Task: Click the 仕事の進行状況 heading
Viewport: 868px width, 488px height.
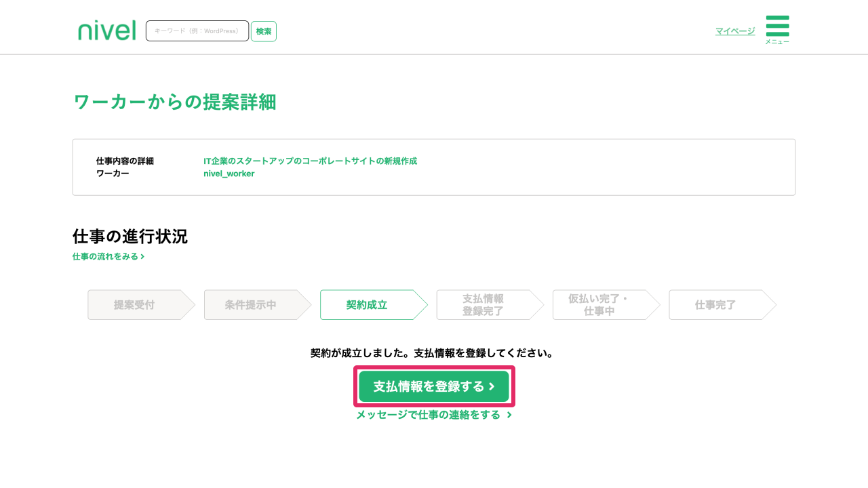Action: pos(130,237)
